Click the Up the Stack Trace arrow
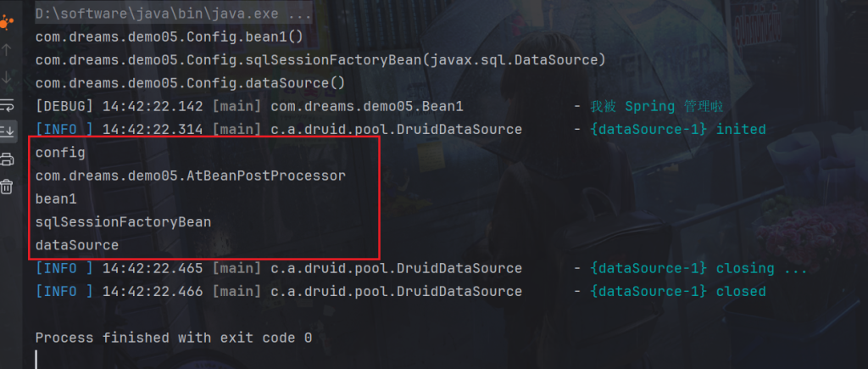The image size is (868, 369). [x=8, y=49]
